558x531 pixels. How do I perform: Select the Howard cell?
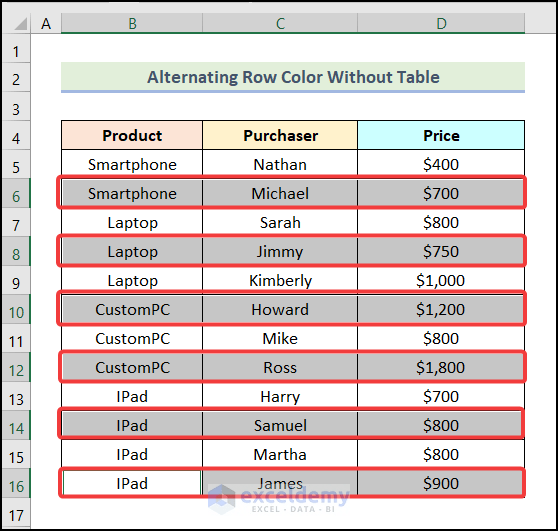coord(280,309)
